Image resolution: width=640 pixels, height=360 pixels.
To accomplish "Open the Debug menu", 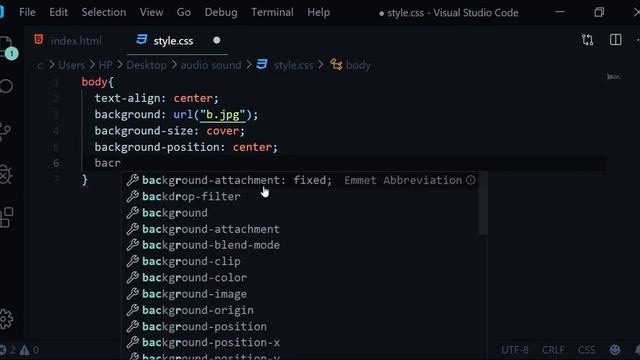I will point(221,12).
